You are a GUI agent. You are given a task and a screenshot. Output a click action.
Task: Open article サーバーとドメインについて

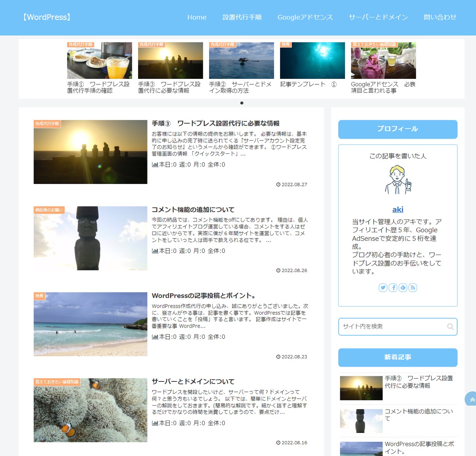click(193, 381)
